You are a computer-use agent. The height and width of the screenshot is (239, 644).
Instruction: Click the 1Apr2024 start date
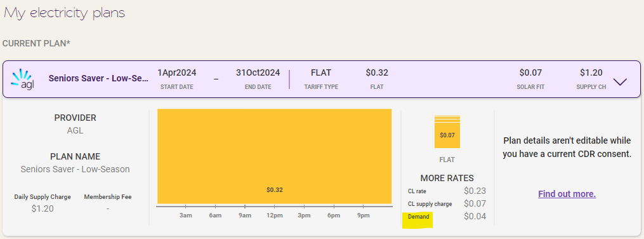coord(176,73)
